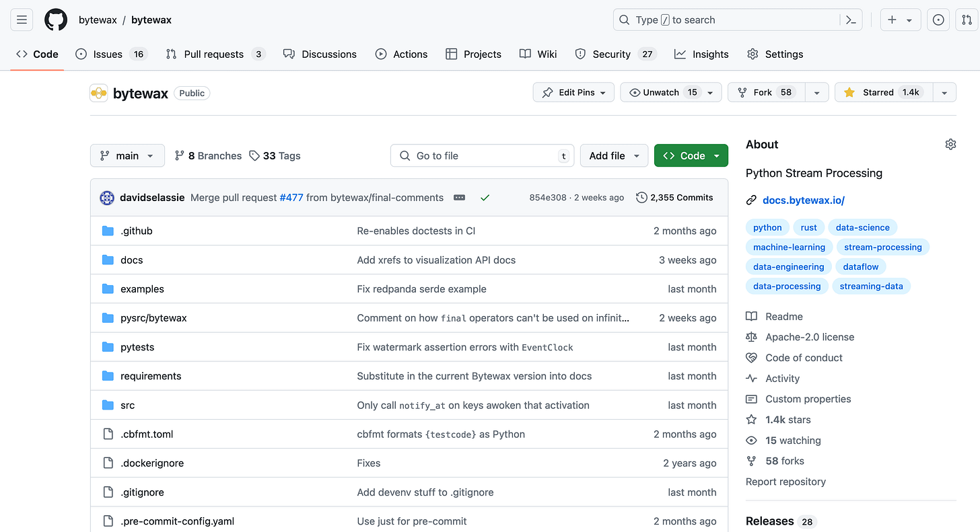Image resolution: width=980 pixels, height=532 pixels.
Task: Open pull requests icon in top header
Action: click(966, 20)
